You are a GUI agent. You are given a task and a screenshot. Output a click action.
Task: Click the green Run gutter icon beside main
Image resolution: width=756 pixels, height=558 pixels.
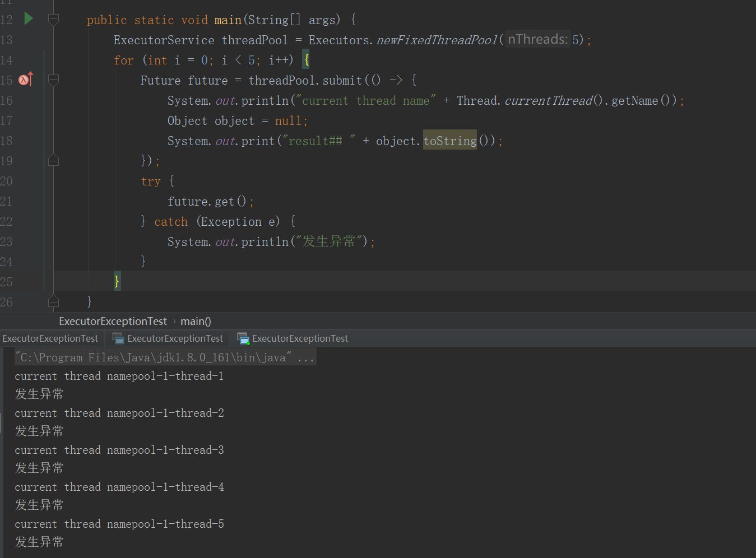click(29, 19)
